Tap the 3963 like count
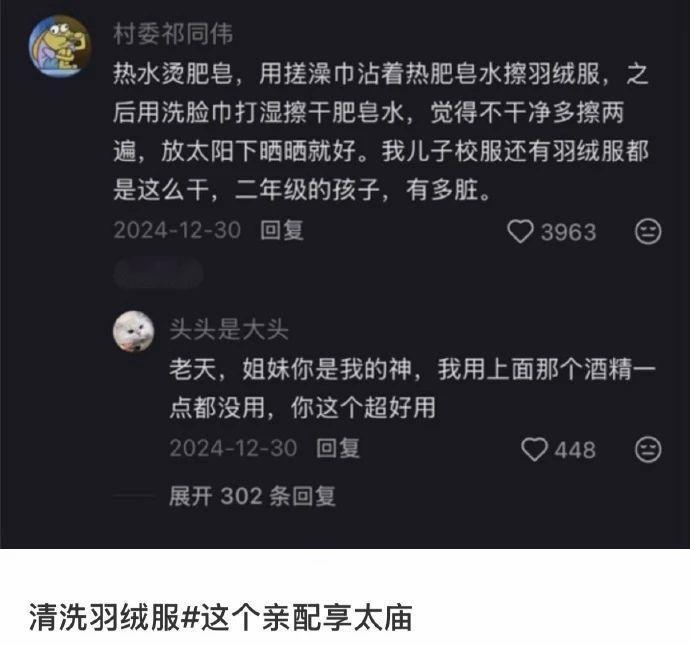The height and width of the screenshot is (645, 690). pos(568,232)
